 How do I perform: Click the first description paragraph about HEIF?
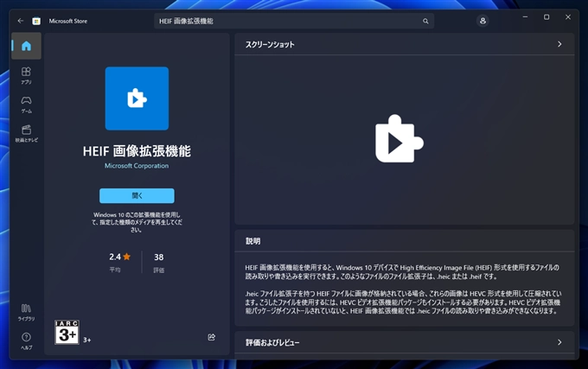pyautogui.click(x=402, y=272)
